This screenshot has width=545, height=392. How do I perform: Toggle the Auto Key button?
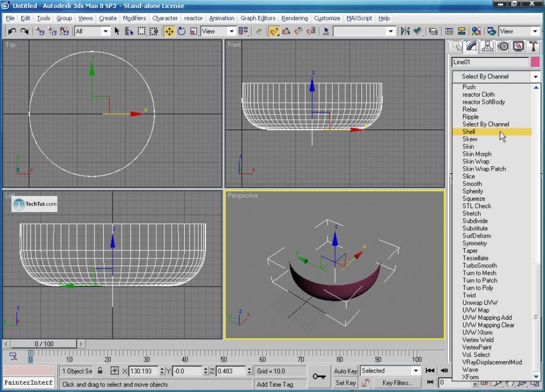pyautogui.click(x=345, y=371)
